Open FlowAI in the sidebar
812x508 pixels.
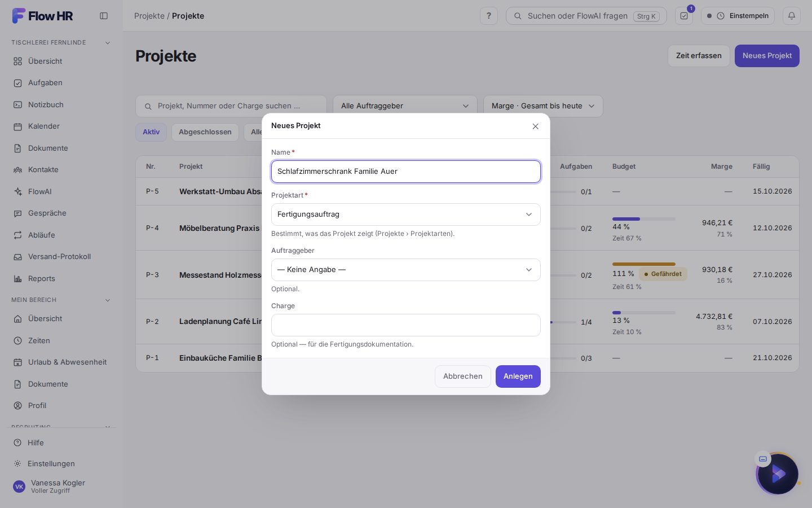pos(61,191)
